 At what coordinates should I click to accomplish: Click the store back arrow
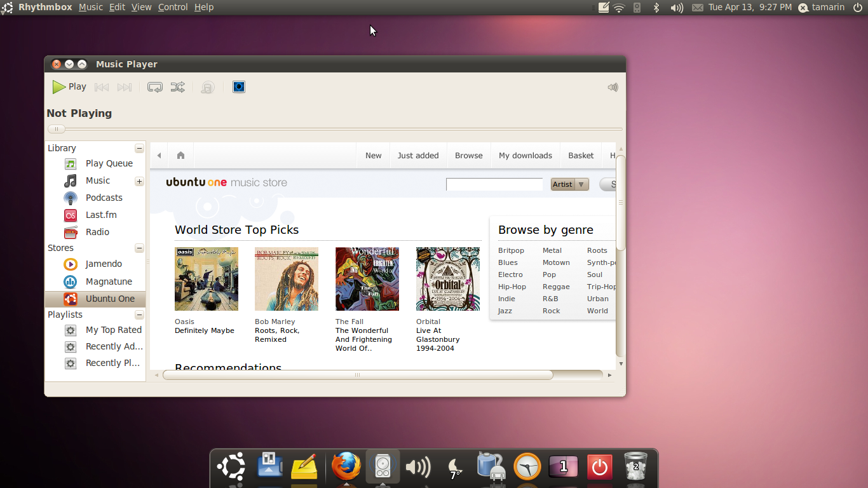(x=159, y=156)
